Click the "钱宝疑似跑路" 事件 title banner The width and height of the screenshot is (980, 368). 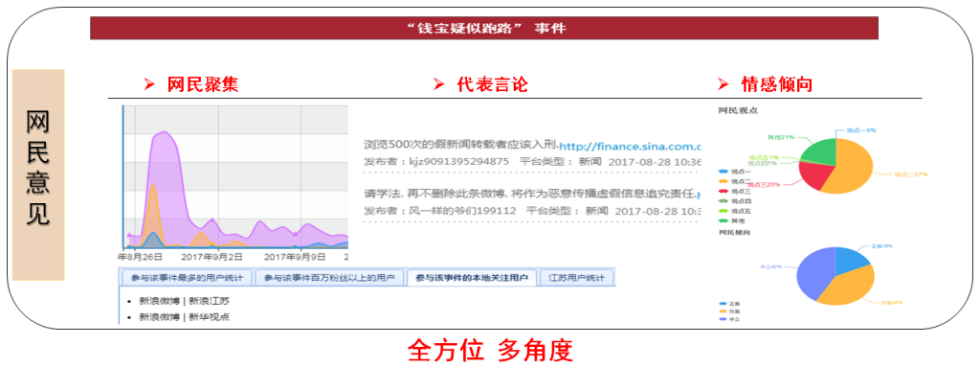coord(484,28)
